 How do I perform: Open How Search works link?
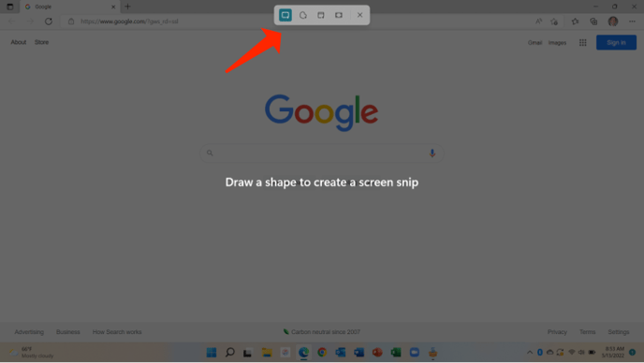pos(117,332)
